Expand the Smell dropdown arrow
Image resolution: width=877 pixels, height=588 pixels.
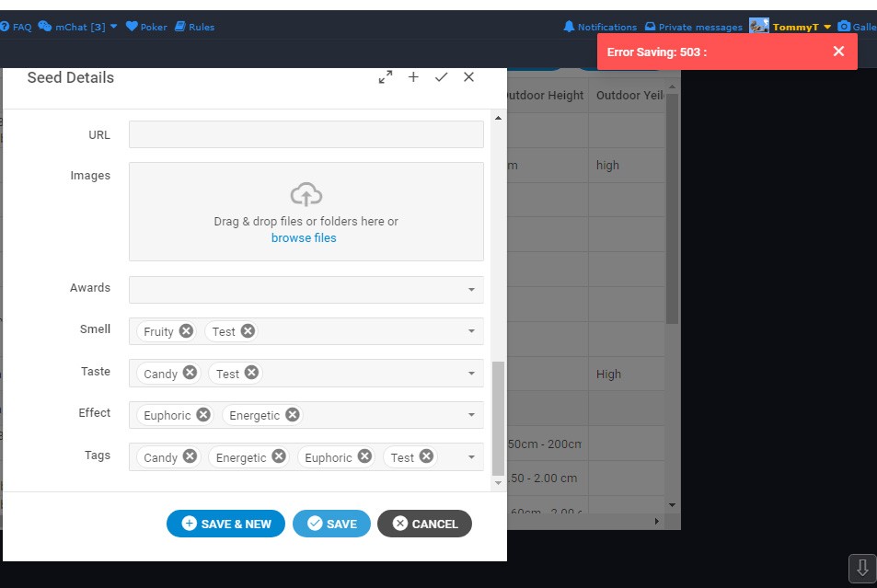pos(471,331)
